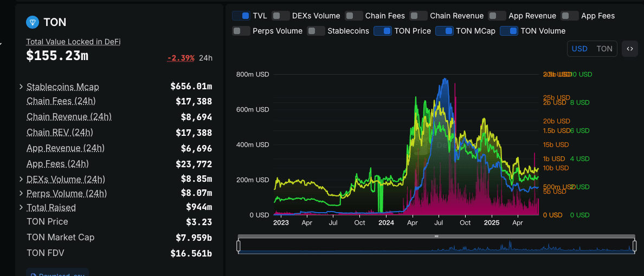Click the $8.85m DEXs volume value
Viewport: 644px width, 276px height.
pos(197,179)
